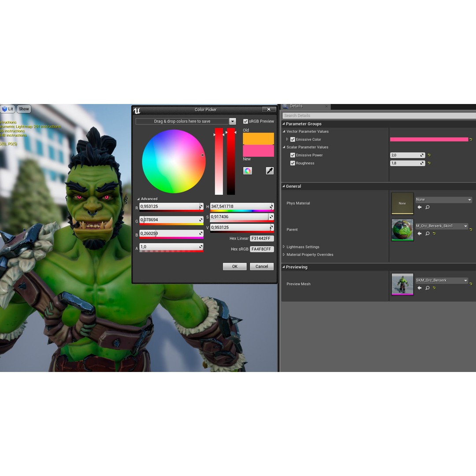Open the Show viewport menu
This screenshot has height=476, width=476.
pos(24,109)
